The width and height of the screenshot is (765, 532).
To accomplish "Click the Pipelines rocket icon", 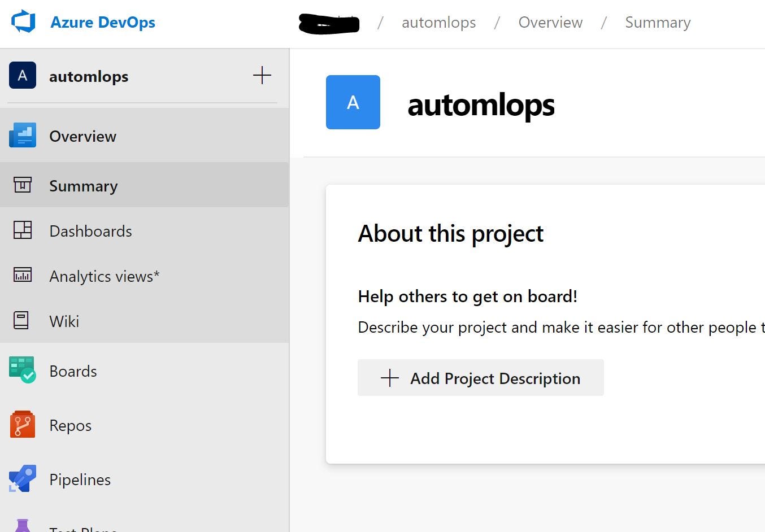I will tap(23, 479).
